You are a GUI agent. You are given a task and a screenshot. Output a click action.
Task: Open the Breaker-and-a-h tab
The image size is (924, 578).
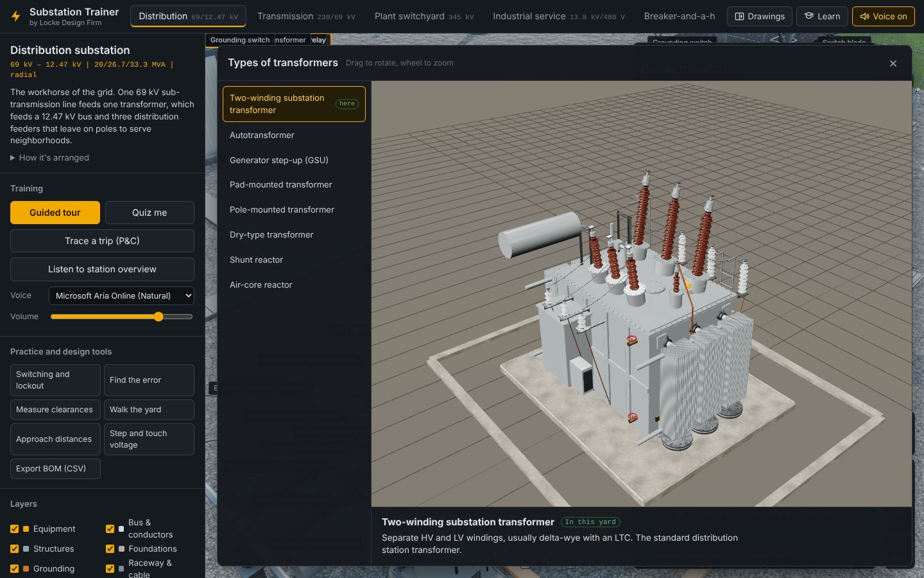point(680,16)
